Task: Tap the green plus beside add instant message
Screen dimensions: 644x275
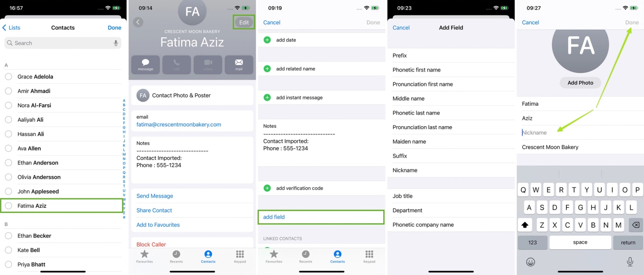Action: (x=267, y=97)
